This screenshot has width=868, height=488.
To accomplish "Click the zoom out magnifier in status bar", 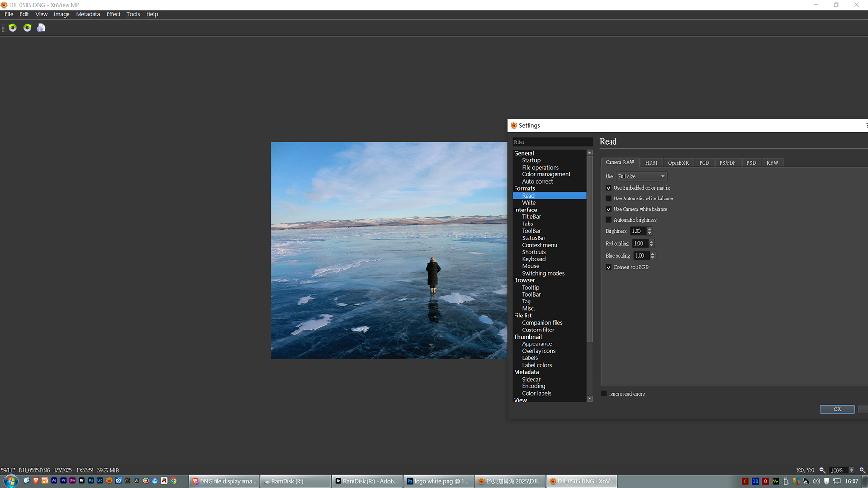I will pos(822,470).
